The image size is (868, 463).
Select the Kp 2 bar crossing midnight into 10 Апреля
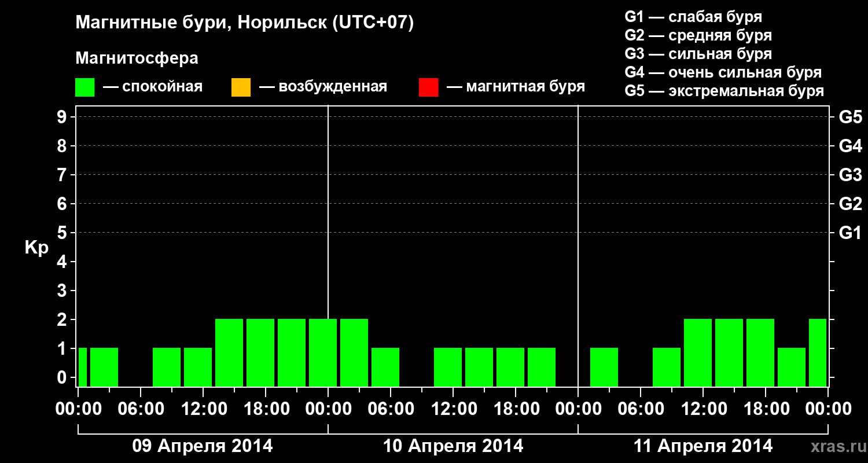click(323, 352)
